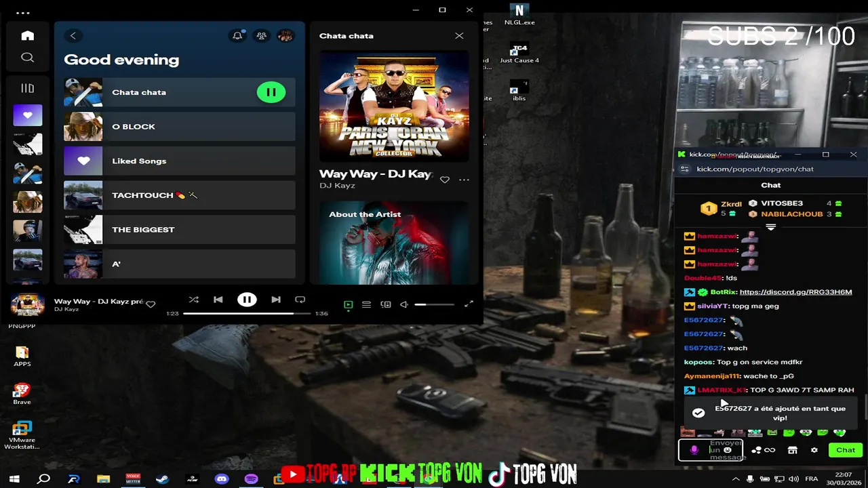Open more options for Way Way track
Viewport: 868px width, 488px height.
[464, 180]
